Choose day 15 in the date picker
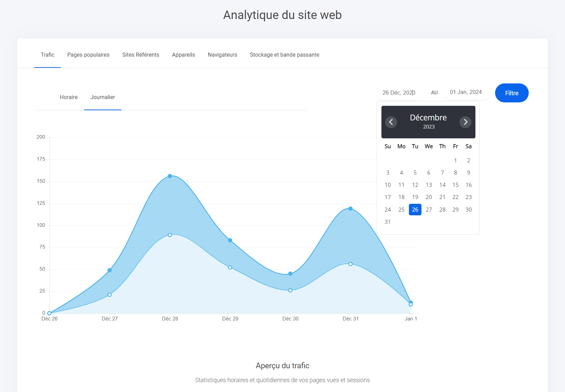 [455, 185]
